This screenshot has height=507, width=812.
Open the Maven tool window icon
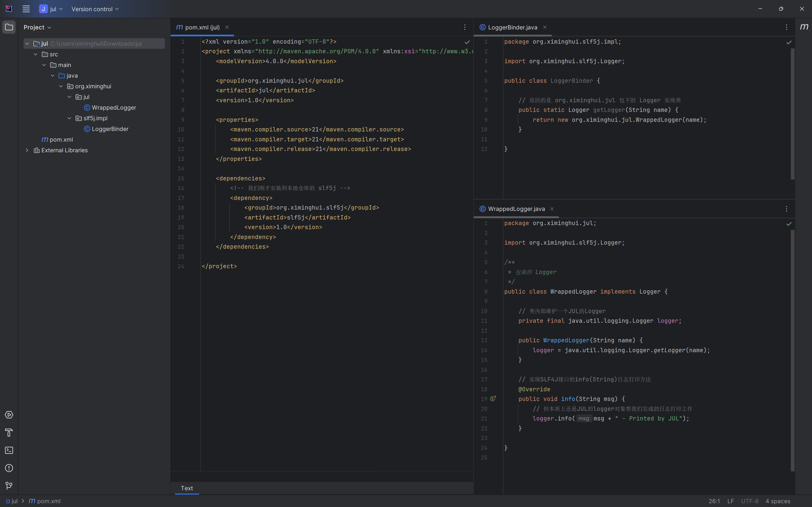tap(804, 27)
